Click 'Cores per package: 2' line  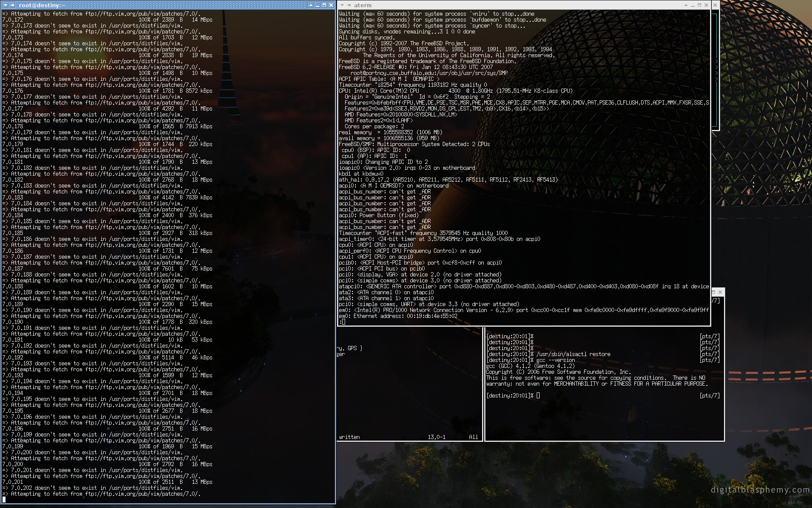pyautogui.click(x=374, y=127)
